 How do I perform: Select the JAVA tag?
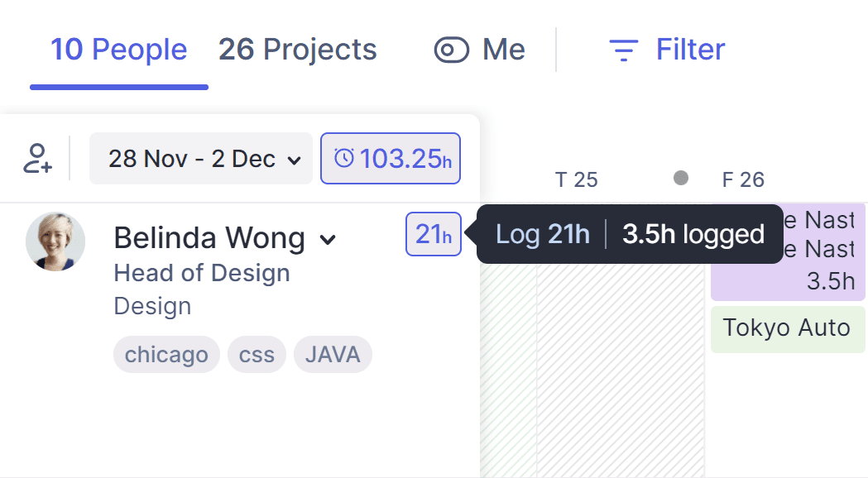[x=333, y=355]
